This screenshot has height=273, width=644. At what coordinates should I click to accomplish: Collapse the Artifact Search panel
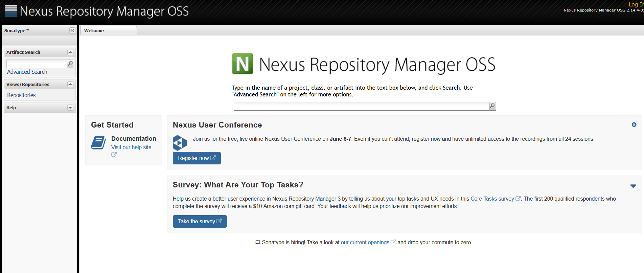[x=70, y=52]
